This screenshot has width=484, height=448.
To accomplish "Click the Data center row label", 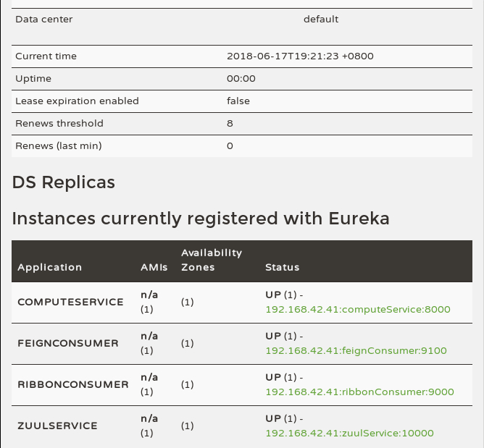I will pos(44,19).
